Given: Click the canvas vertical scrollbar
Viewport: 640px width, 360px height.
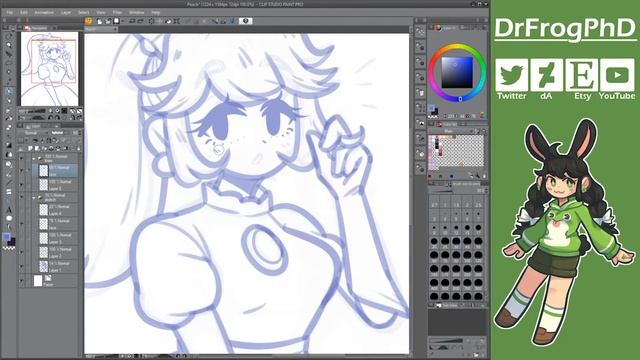Looking at the screenshot, I should (411, 192).
